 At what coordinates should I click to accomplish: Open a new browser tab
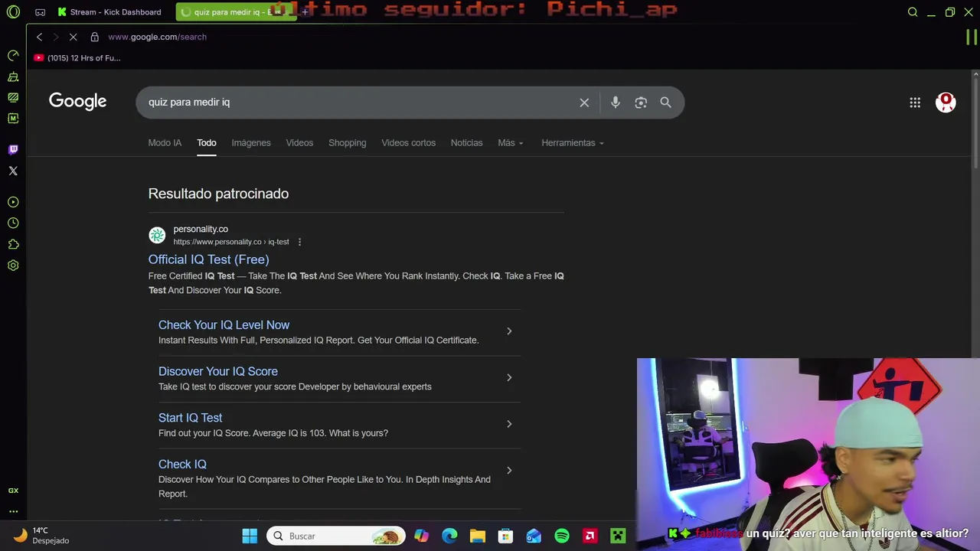(305, 12)
